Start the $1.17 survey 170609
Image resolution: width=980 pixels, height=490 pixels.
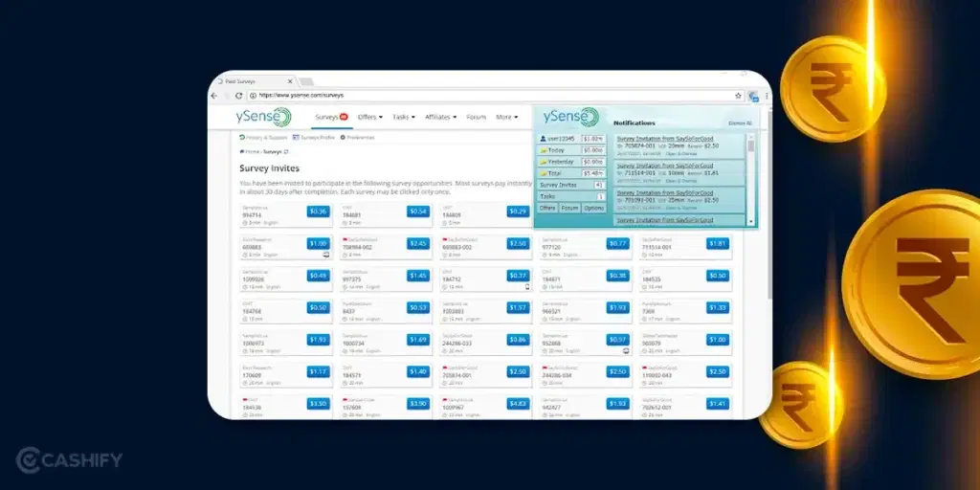tap(318, 372)
